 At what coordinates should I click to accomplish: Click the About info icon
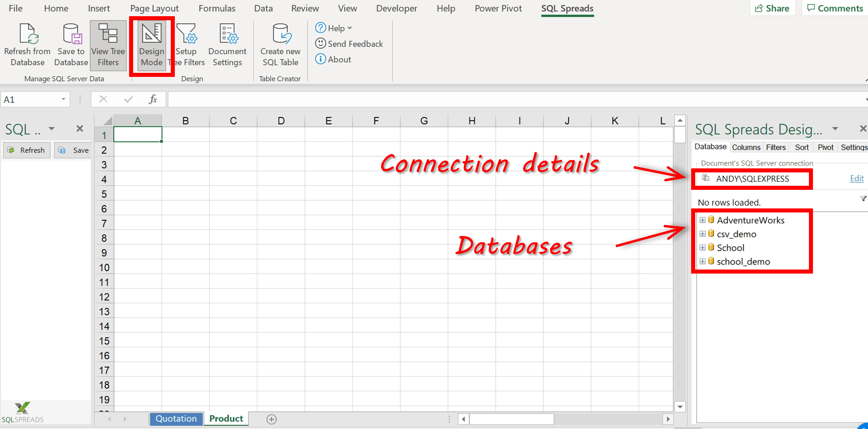click(320, 59)
